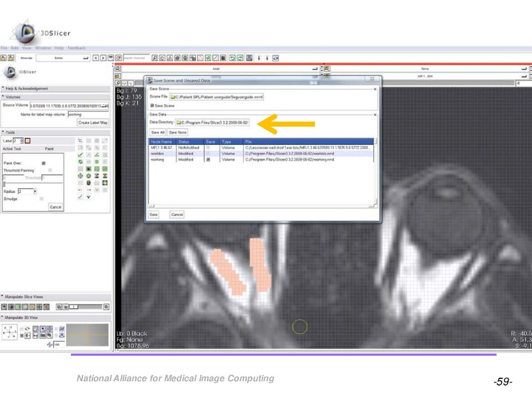Image resolution: width=532 pixels, height=399 pixels.
Task: Open the Window menu
Action: point(43,48)
